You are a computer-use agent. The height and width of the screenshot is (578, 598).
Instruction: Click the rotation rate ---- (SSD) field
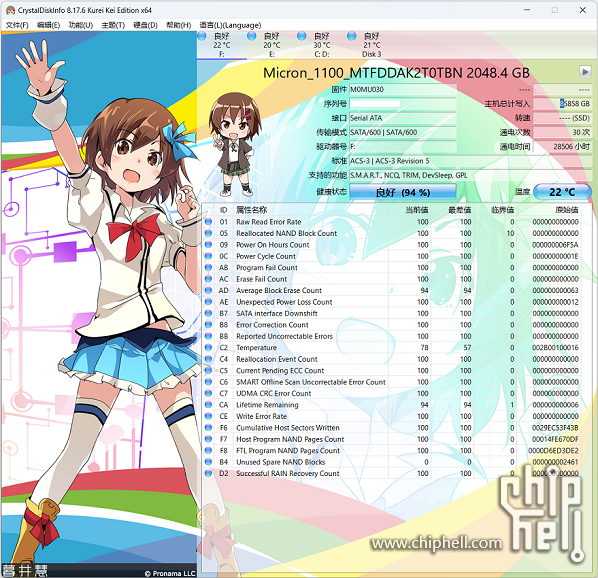[x=562, y=118]
